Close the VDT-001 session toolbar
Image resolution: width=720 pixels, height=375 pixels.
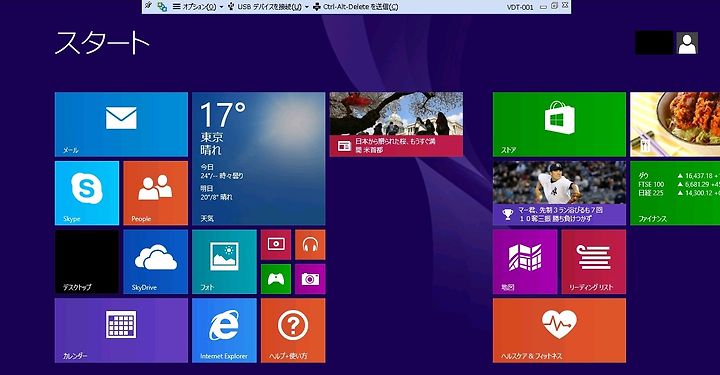(565, 6)
